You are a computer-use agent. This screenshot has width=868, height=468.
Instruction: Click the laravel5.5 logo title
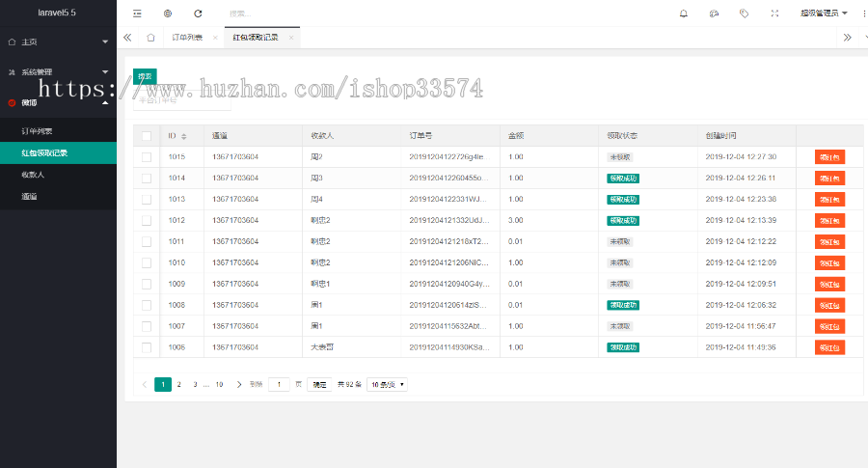pyautogui.click(x=57, y=13)
